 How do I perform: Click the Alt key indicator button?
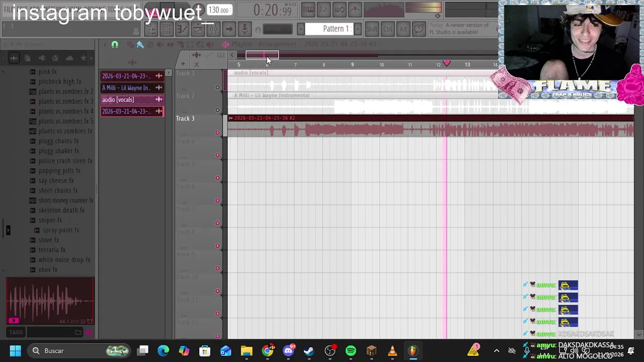coord(403,29)
